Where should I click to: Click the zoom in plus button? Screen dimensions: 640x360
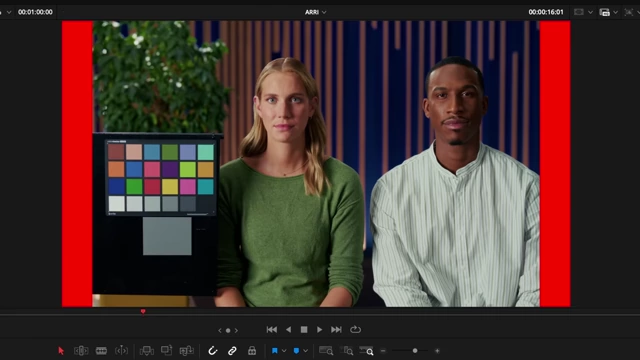click(437, 351)
